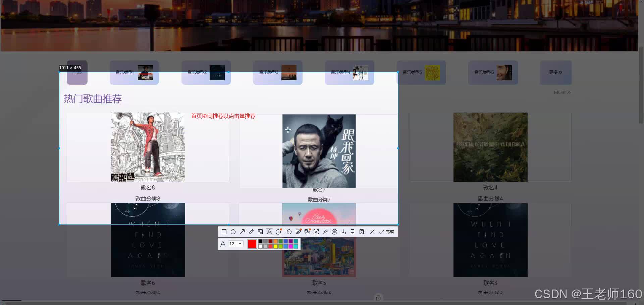
Task: Open the 歌名6 album cover
Action: pos(148,240)
